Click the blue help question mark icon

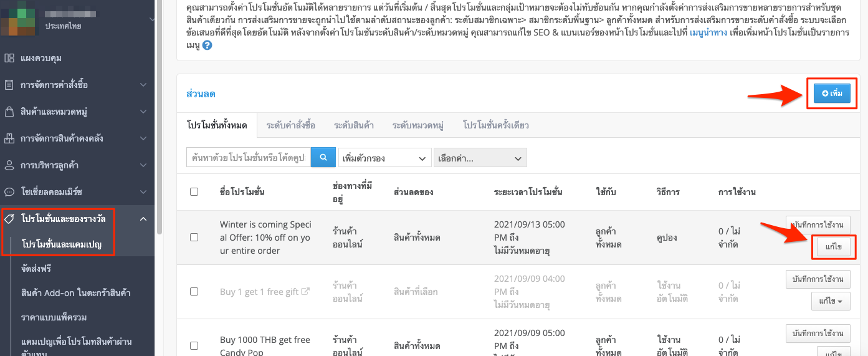pyautogui.click(x=207, y=46)
